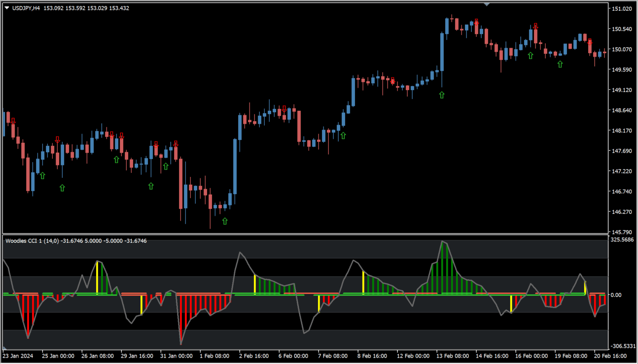Click the red arrow nearest the 149.590 price label
The height and width of the screenshot is (364, 638).
coord(392,81)
